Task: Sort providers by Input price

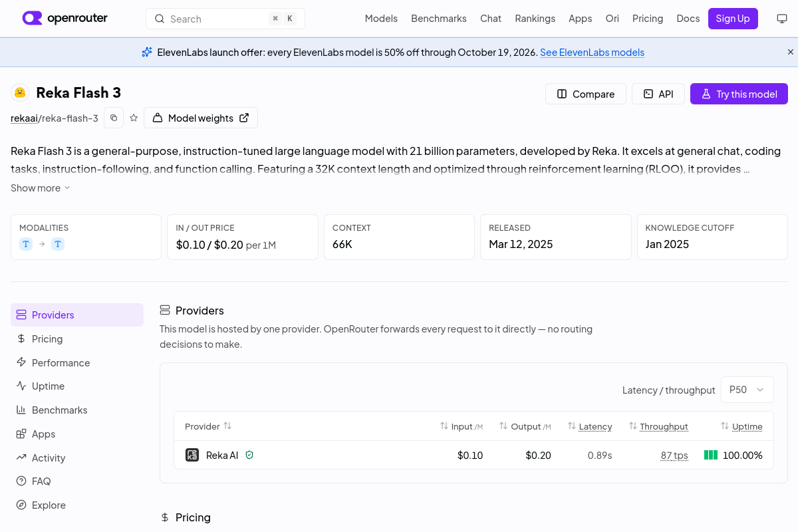Action: [462, 426]
